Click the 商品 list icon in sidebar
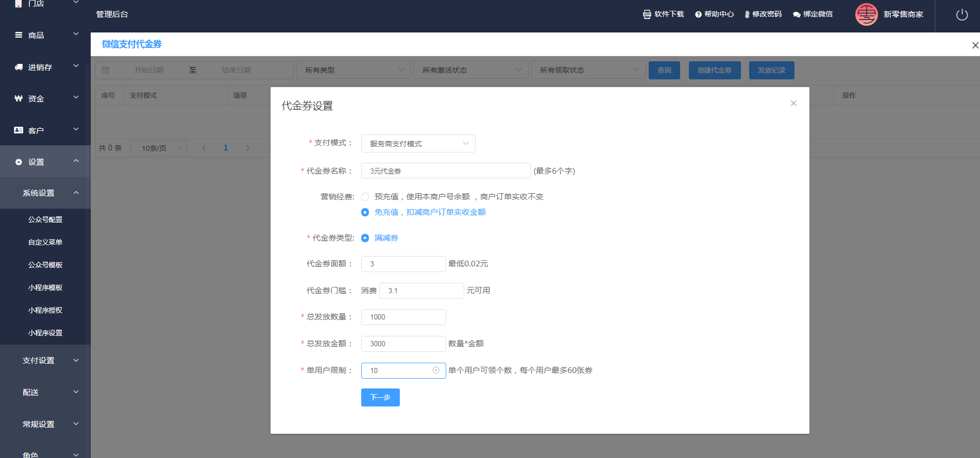Viewport: 980px width, 458px height. [x=19, y=35]
